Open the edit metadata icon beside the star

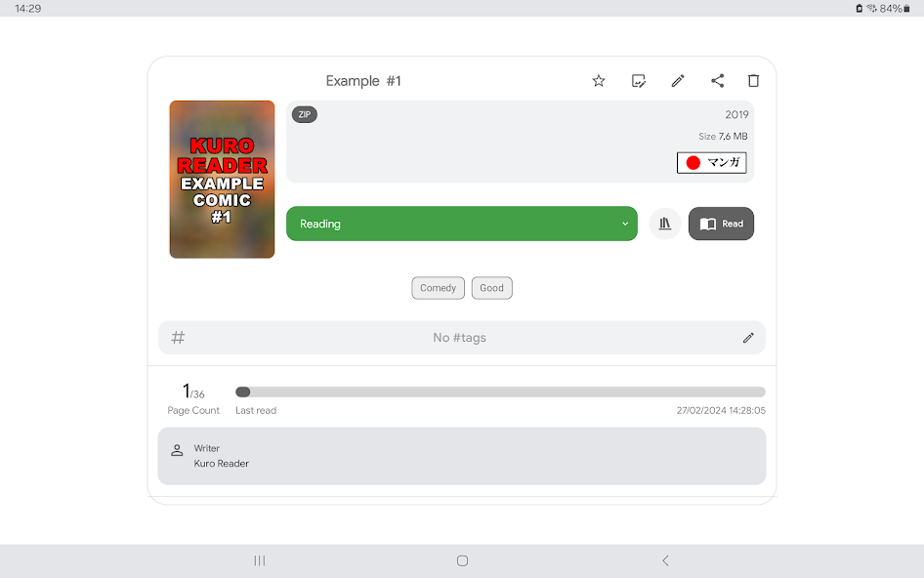point(639,81)
